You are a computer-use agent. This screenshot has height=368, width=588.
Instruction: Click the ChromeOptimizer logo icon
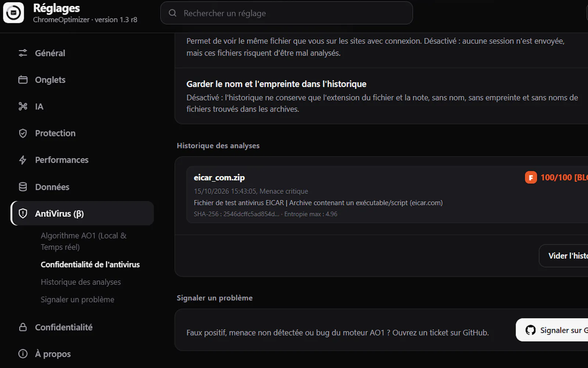14,13
